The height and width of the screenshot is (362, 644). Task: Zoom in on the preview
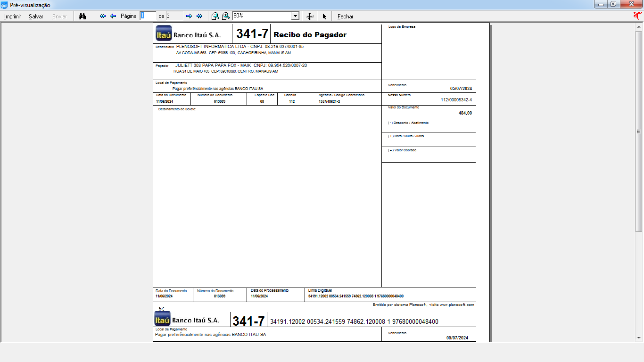tap(226, 16)
